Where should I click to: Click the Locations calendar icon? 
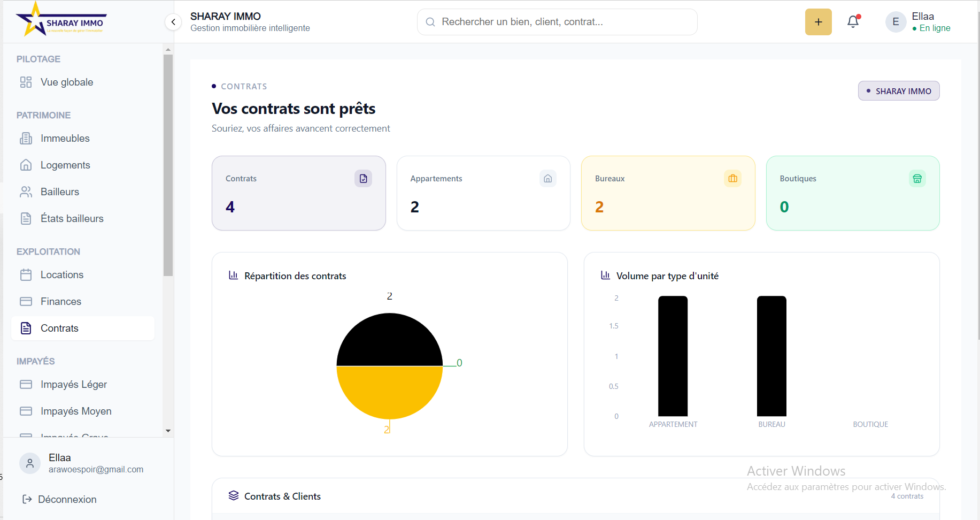point(26,275)
